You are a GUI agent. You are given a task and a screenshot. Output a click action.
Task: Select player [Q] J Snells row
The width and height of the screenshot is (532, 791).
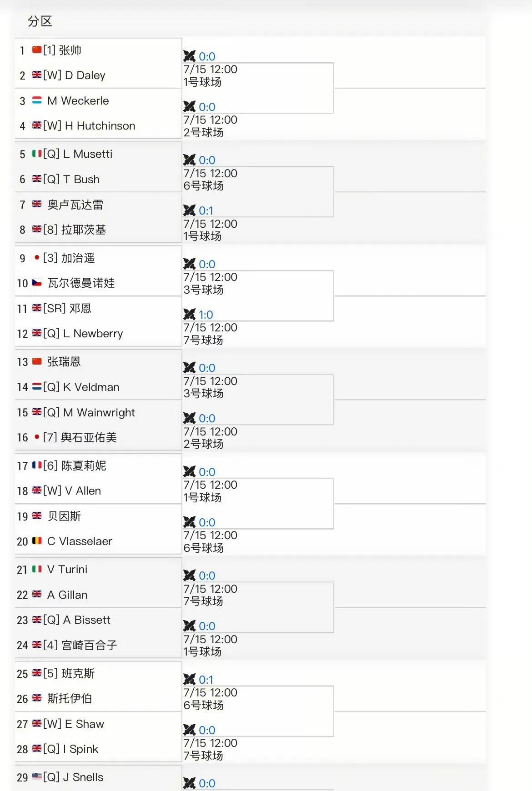98,777
